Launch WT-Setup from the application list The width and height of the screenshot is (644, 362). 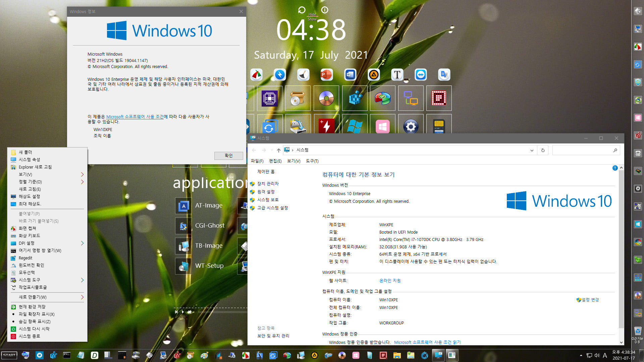[x=200, y=266]
